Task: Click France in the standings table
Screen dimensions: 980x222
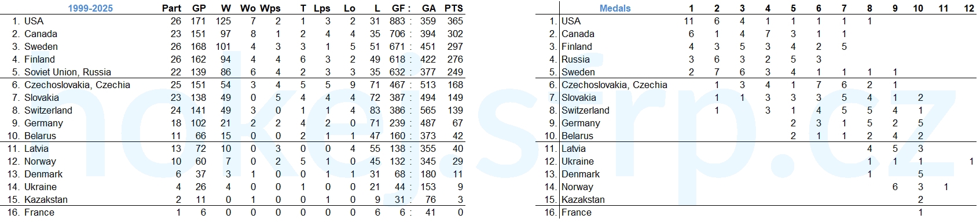Action: click(x=39, y=212)
